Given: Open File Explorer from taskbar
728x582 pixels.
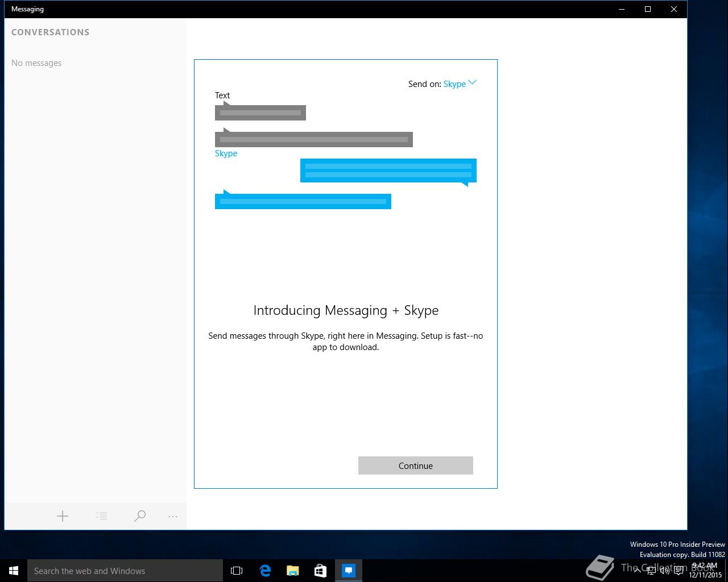Looking at the screenshot, I should point(293,571).
